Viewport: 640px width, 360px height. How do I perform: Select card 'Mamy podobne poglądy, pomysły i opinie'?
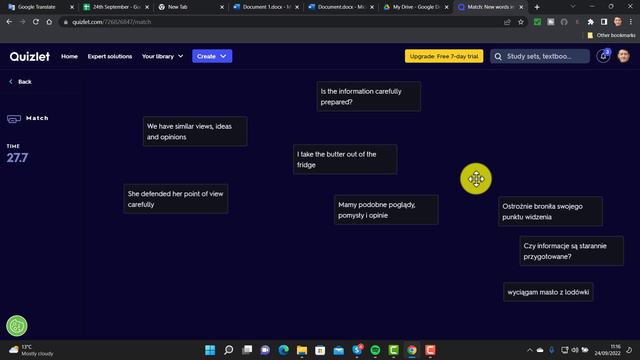[386, 210]
